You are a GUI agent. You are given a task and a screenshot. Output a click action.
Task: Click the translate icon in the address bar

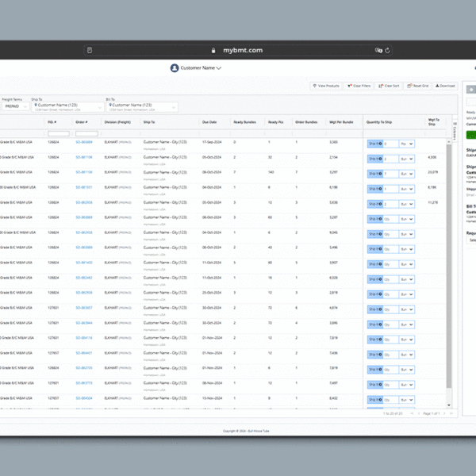pyautogui.click(x=376, y=50)
